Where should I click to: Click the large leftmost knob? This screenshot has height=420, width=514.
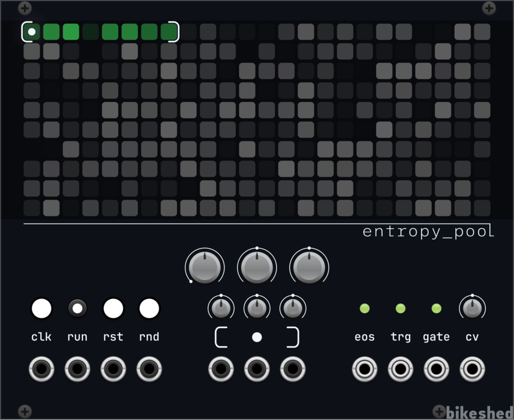click(204, 266)
